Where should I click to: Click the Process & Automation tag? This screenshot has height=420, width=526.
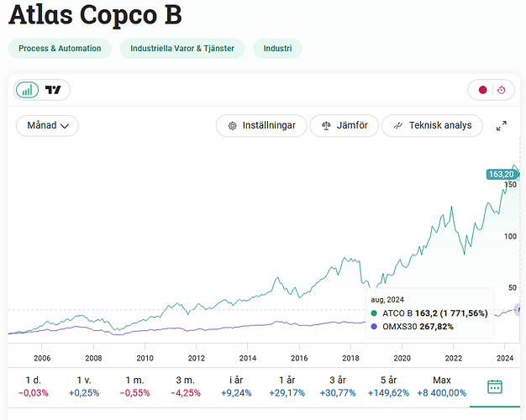(x=60, y=49)
